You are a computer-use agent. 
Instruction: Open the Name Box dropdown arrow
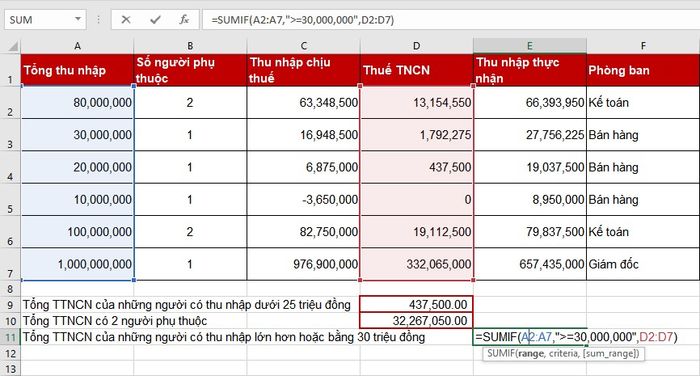(78, 19)
